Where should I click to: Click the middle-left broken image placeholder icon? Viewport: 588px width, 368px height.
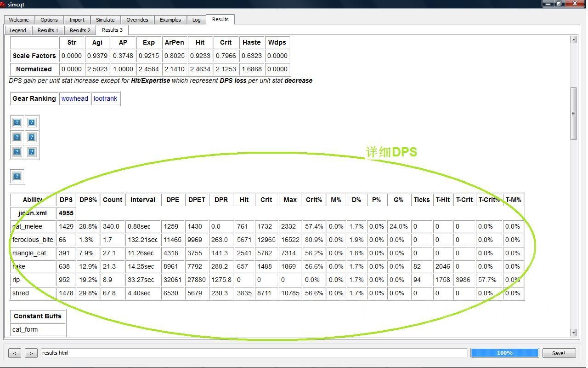point(17,137)
